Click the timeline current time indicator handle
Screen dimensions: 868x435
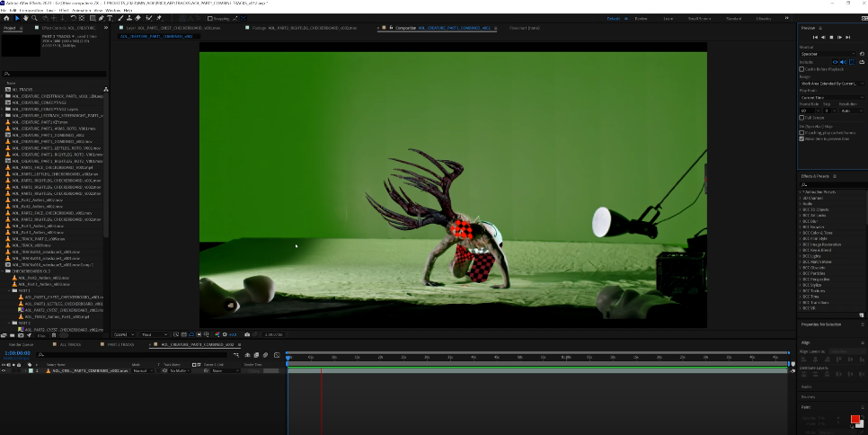click(x=288, y=358)
